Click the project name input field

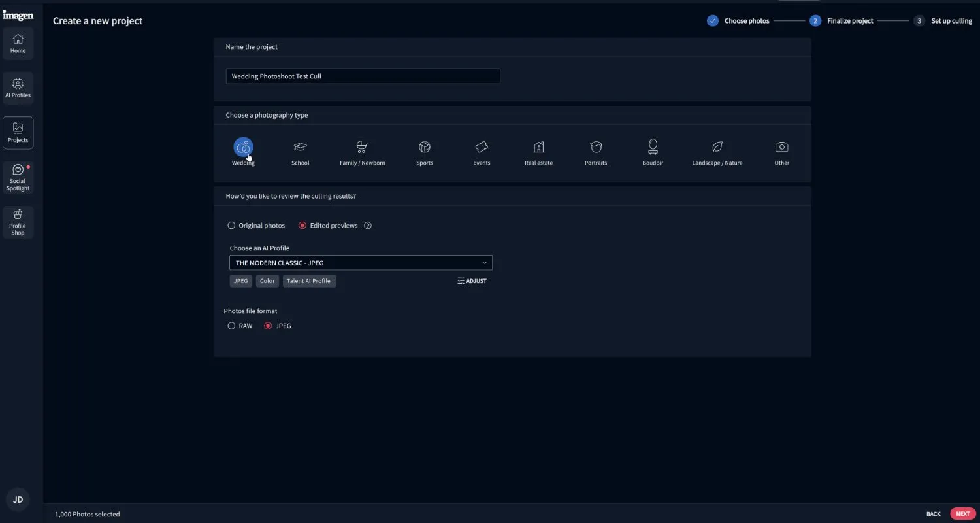click(363, 76)
